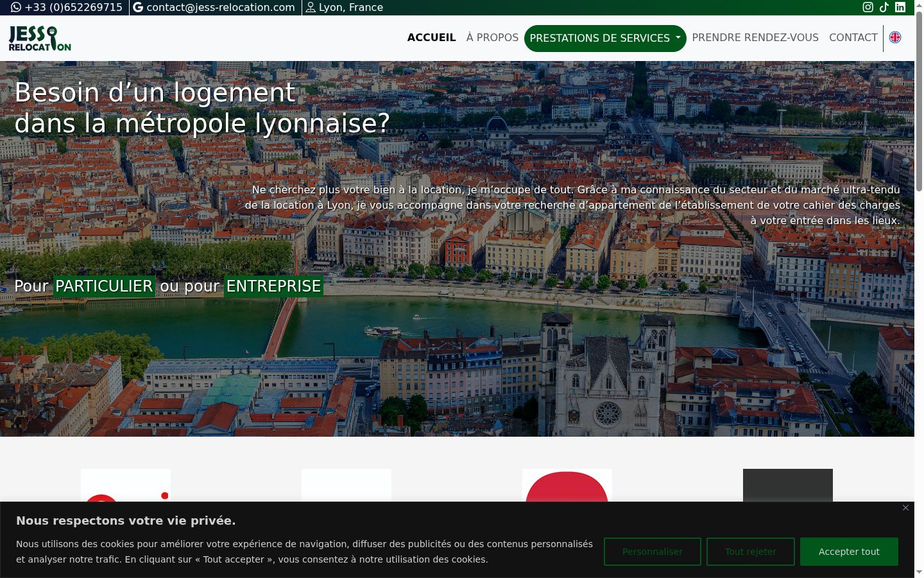Viewport: 924px width, 578px height.
Task: Accept all cookies with Accepter tout
Action: (849, 552)
